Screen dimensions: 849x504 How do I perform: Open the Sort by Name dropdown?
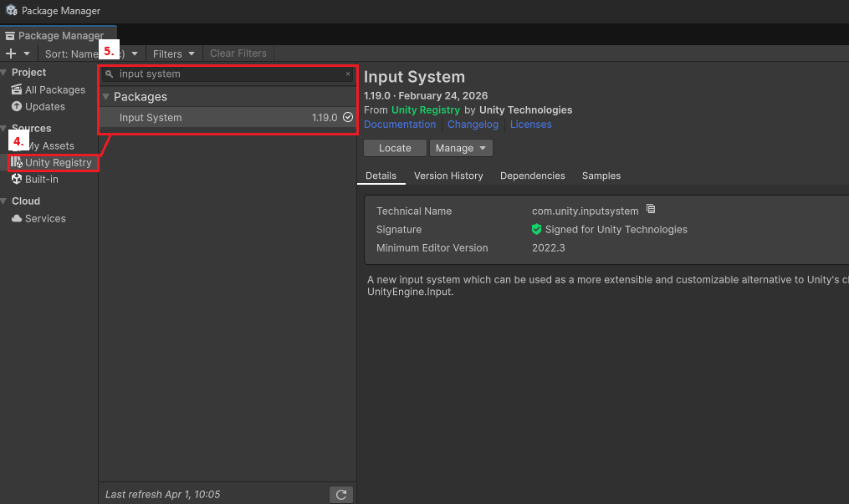coord(91,53)
